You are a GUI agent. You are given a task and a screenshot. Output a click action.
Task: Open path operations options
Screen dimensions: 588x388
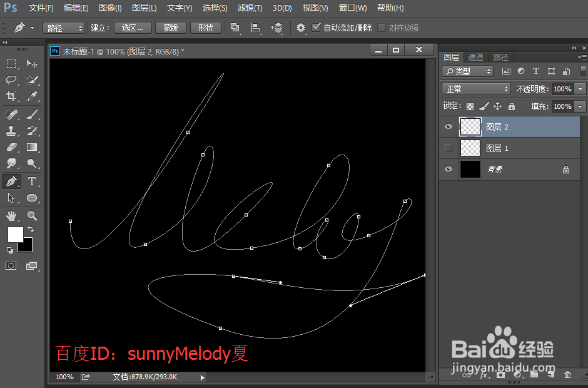coord(235,28)
